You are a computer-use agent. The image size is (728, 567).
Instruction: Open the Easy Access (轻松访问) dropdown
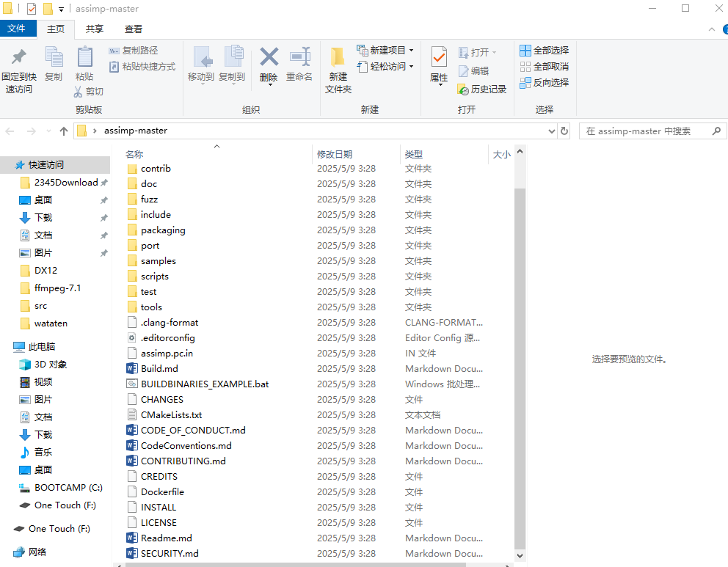point(385,66)
